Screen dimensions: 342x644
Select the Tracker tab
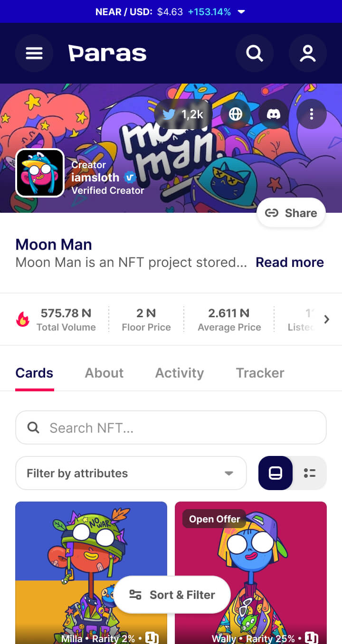tap(260, 373)
